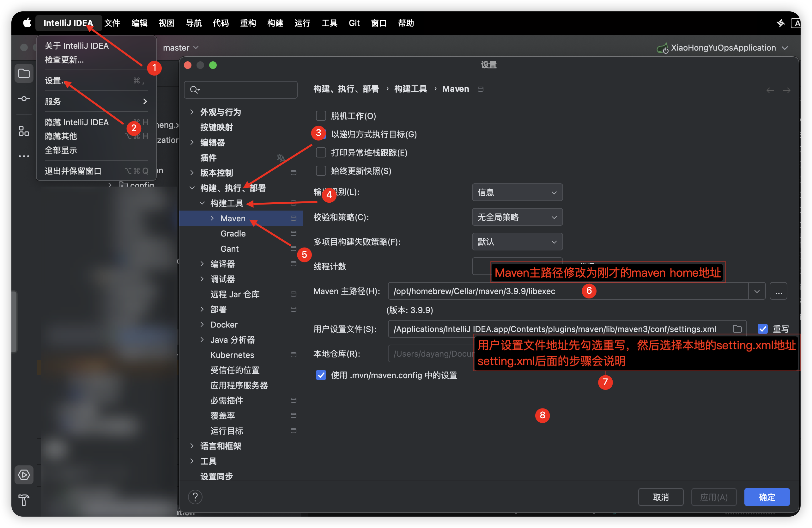
Task: Click the 取消 button
Action: (661, 497)
